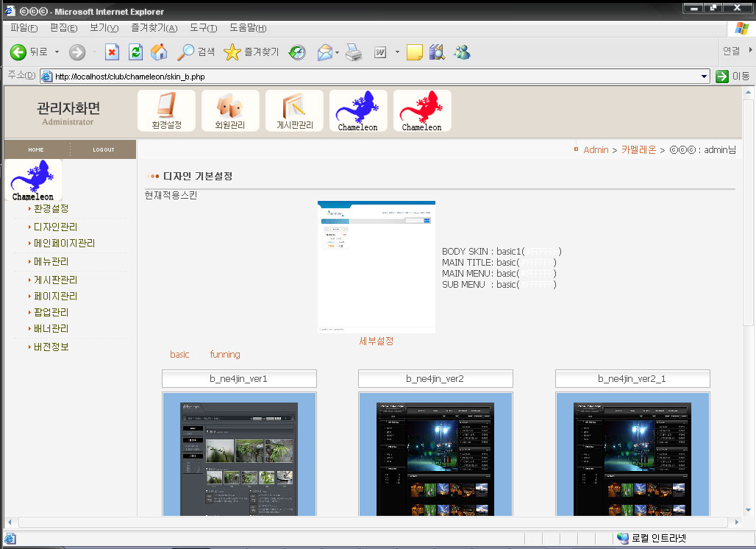Expand the Mail icon dropdown arrow
The width and height of the screenshot is (756, 549).
(337, 52)
